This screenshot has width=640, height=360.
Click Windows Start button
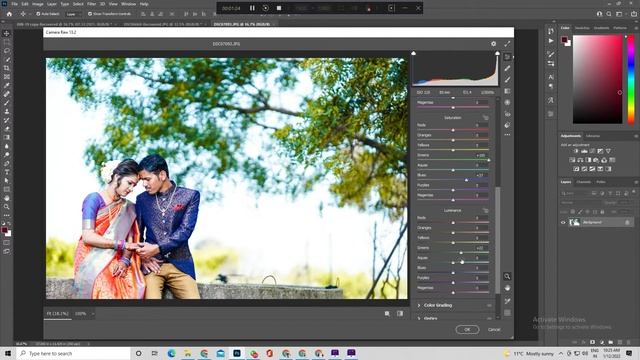coord(8,353)
